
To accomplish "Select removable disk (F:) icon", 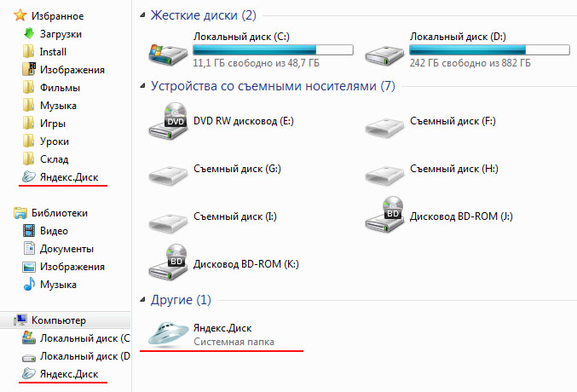I will (x=384, y=126).
